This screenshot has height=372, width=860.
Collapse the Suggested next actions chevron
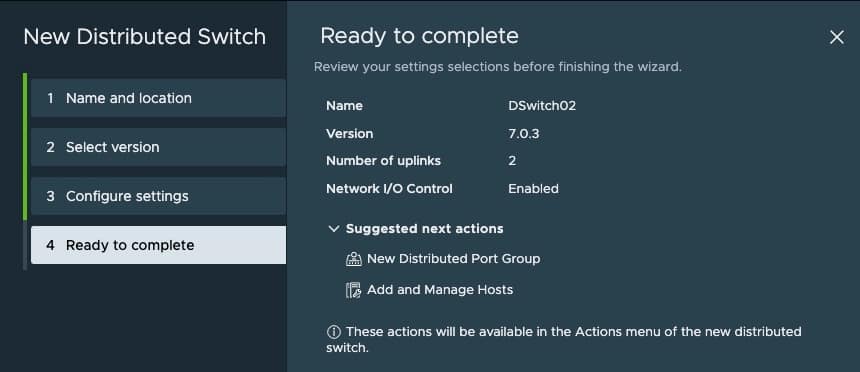pos(333,229)
